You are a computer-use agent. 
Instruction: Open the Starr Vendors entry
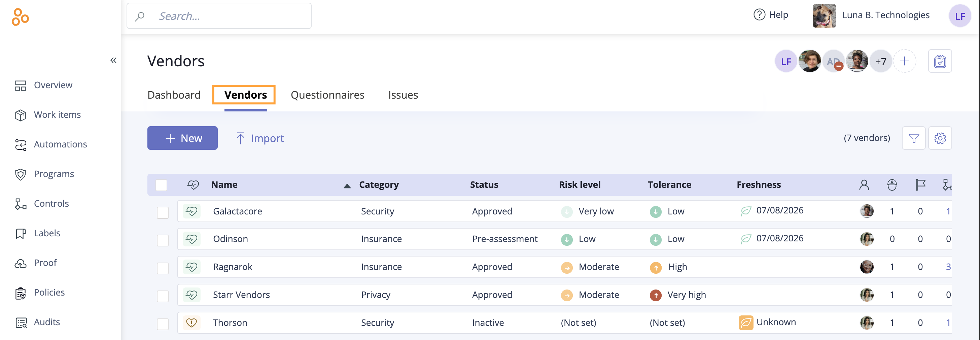coord(241,295)
